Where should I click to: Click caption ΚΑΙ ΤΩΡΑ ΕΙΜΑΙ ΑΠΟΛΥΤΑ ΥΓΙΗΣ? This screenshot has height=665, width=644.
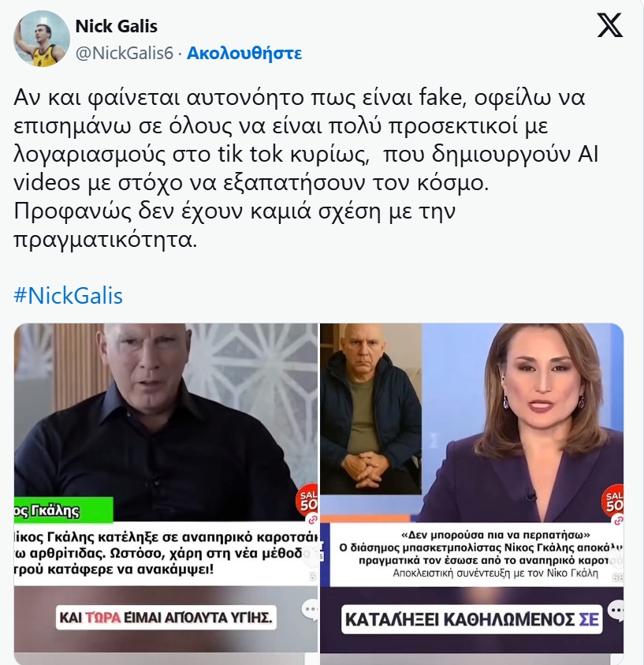click(x=166, y=617)
